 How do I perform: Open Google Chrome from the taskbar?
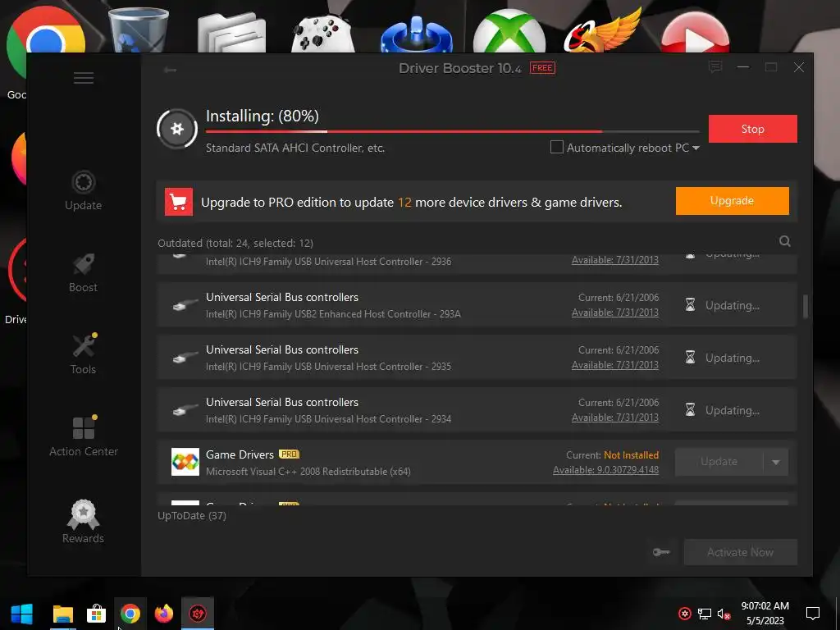click(x=130, y=614)
